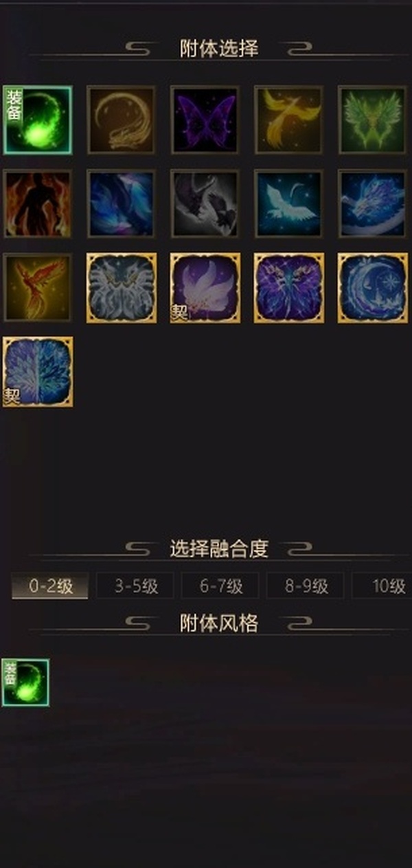Choose the blue ice dragon icon

tap(372, 203)
